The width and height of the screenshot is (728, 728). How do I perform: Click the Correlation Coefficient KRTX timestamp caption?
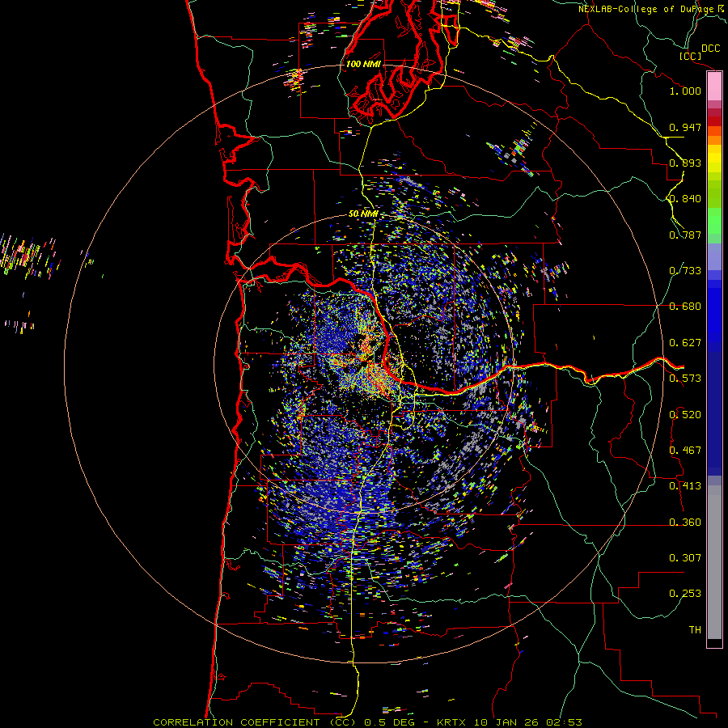click(367, 722)
